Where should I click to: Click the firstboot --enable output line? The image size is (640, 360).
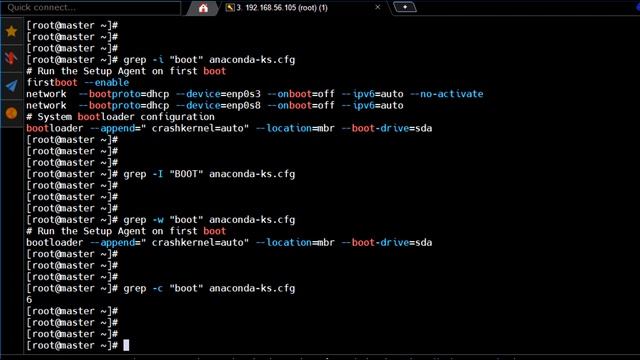pyautogui.click(x=78, y=82)
